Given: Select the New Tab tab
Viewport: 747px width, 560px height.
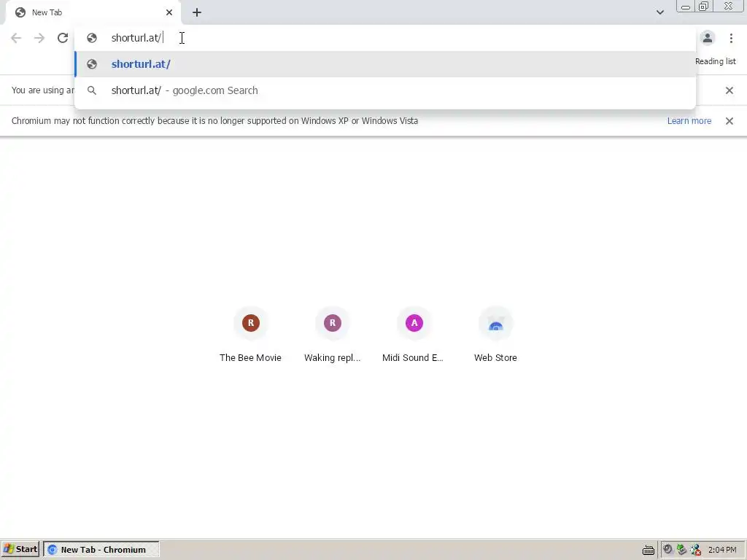Looking at the screenshot, I should coord(93,12).
